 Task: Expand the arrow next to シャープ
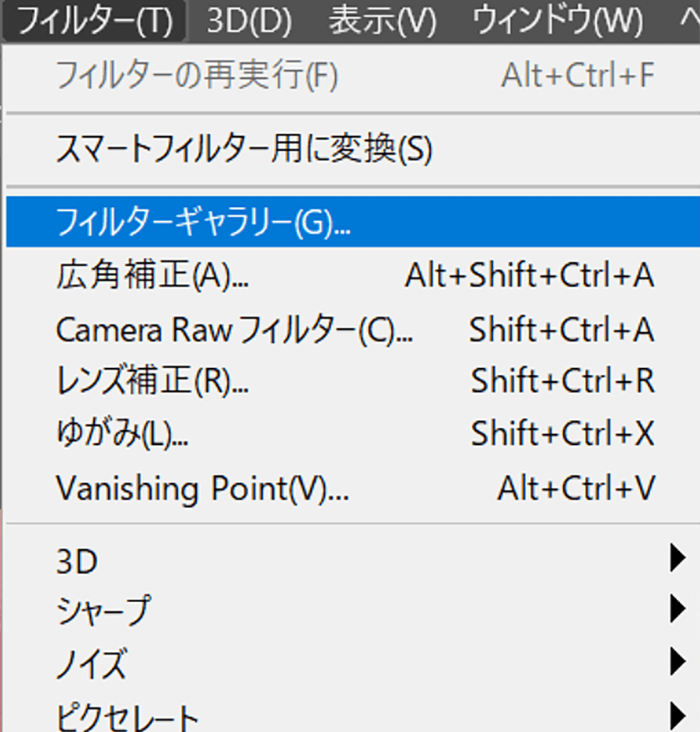click(677, 609)
